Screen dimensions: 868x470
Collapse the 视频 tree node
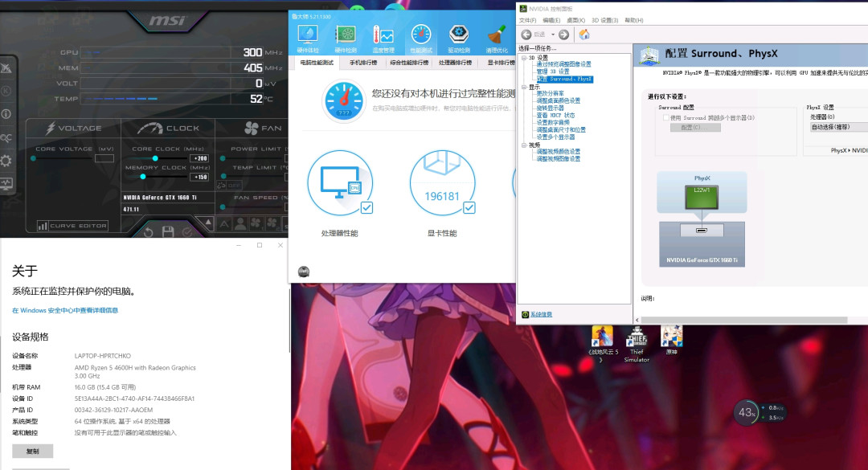(524, 145)
